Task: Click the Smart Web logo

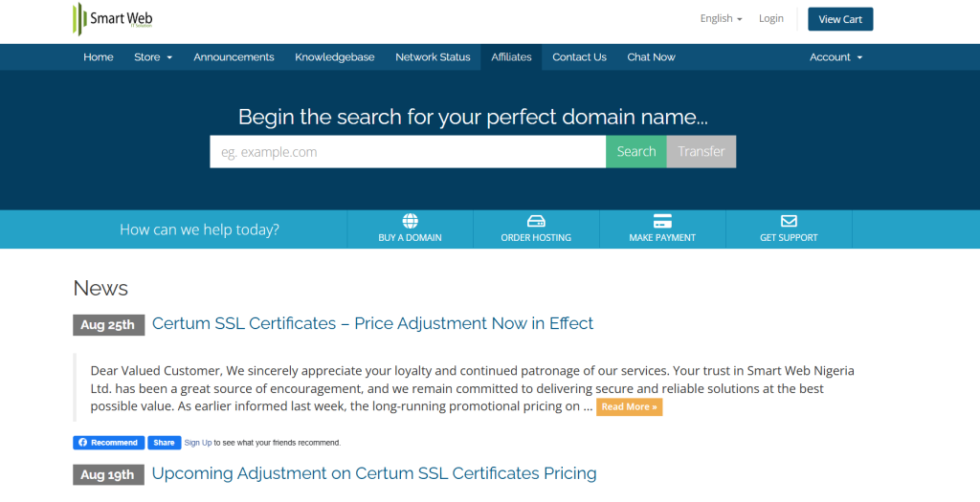Action: click(113, 19)
